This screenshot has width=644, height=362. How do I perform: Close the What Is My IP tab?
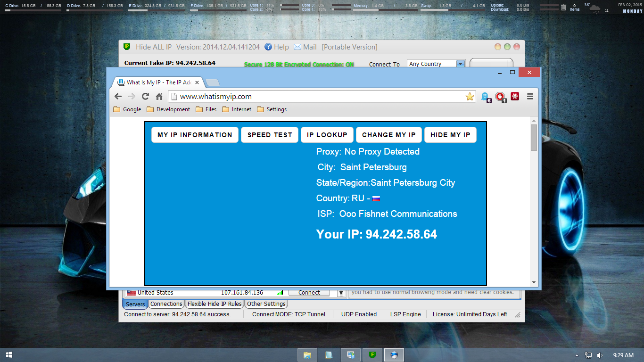(197, 82)
